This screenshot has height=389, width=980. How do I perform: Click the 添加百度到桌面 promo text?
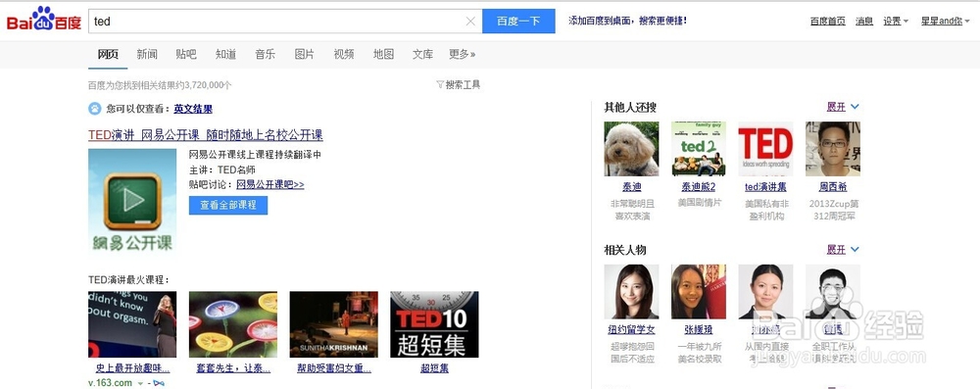coord(627,21)
